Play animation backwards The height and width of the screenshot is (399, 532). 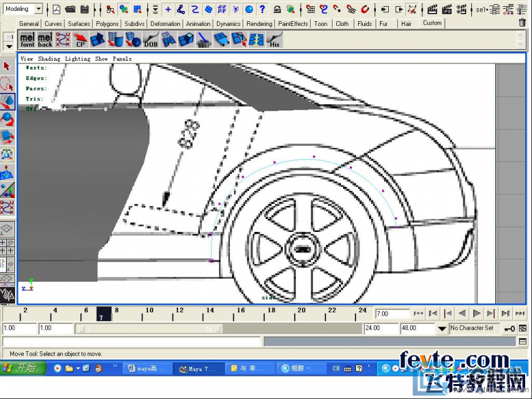tap(462, 314)
